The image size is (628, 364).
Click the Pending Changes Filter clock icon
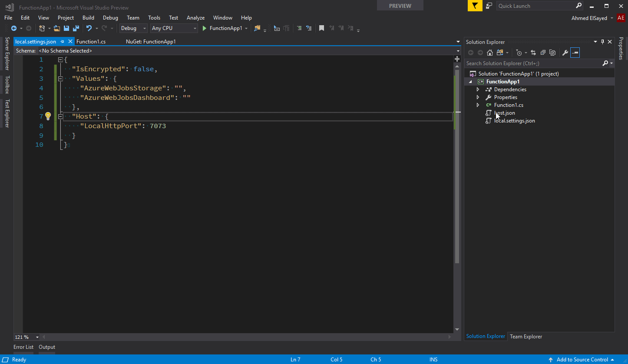519,53
